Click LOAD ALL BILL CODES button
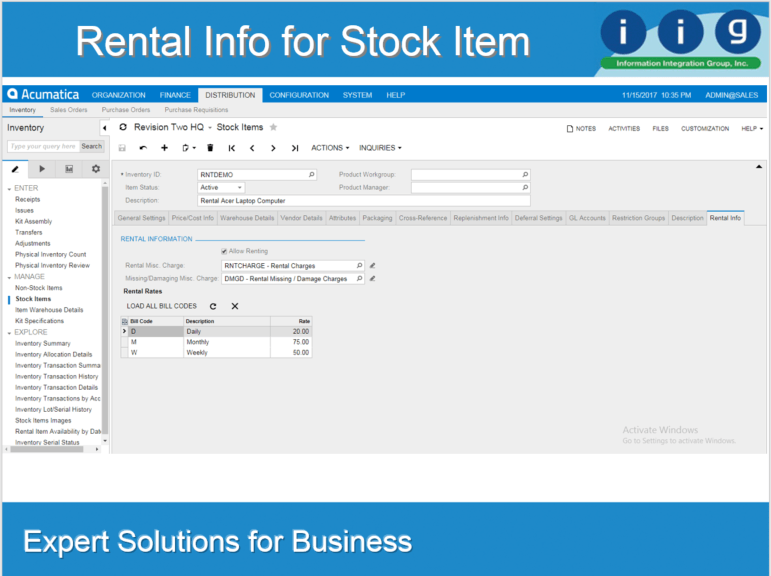The width and height of the screenshot is (771, 576). tap(161, 306)
